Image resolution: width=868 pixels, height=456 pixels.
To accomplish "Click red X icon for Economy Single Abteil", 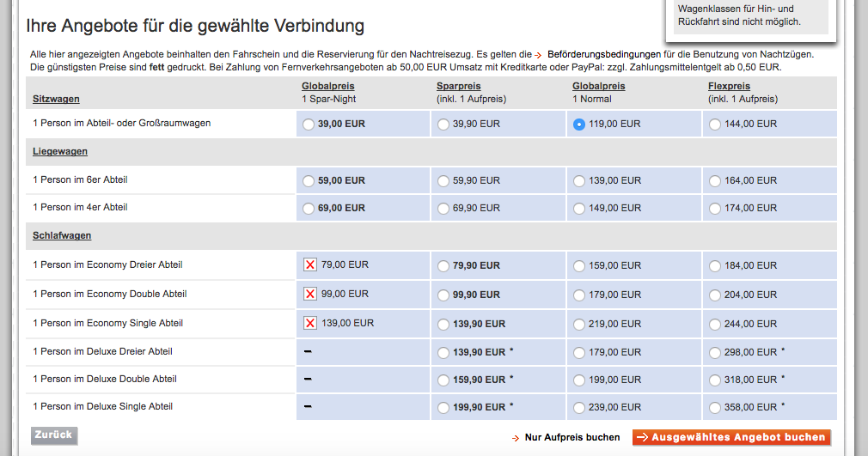I will pyautogui.click(x=310, y=324).
